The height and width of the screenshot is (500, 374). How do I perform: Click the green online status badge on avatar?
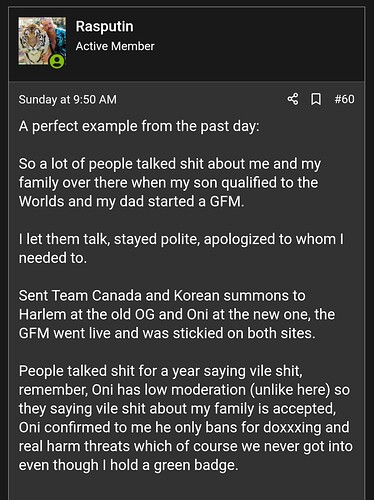[57, 61]
